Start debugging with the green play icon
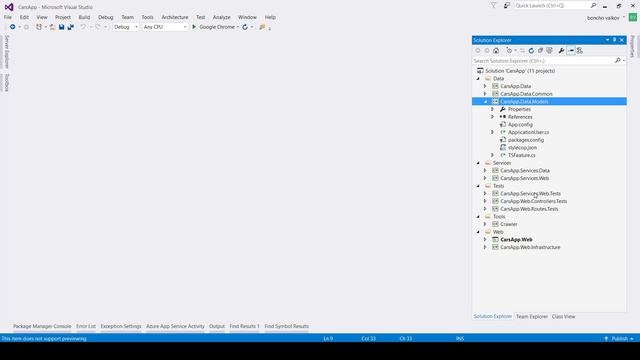 (194, 27)
